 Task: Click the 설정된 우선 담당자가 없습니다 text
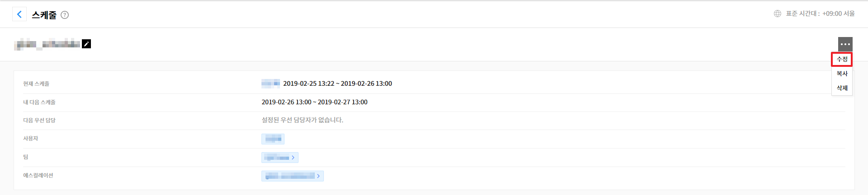pos(302,120)
